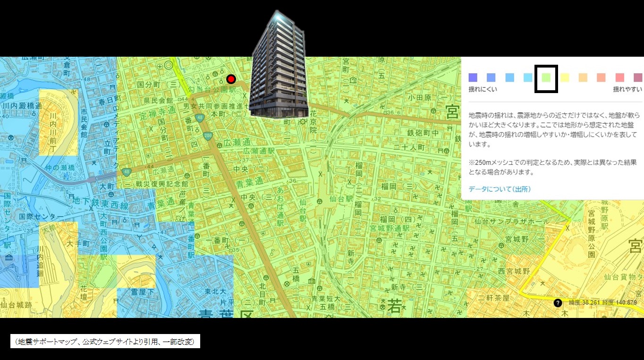Click route 48 shield near 定禅寺通
The image size is (644, 360).
coord(201,118)
